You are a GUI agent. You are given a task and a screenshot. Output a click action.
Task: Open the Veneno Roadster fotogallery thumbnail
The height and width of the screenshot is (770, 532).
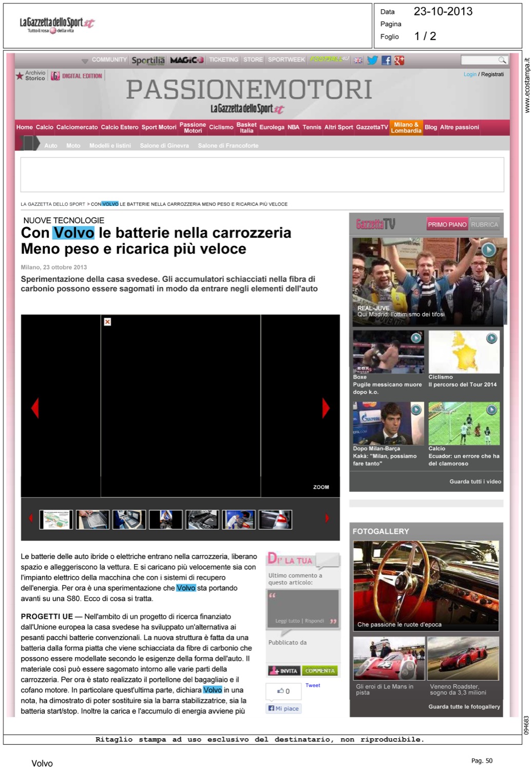pos(463,659)
